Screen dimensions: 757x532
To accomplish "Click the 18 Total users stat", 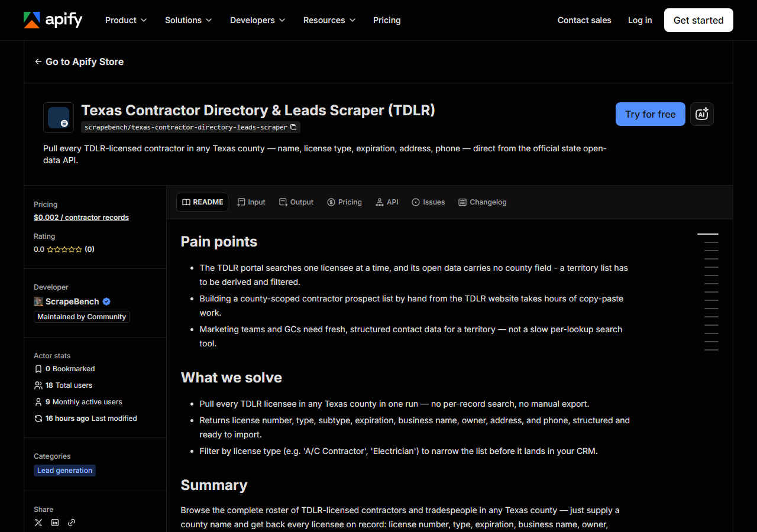I will 63,385.
